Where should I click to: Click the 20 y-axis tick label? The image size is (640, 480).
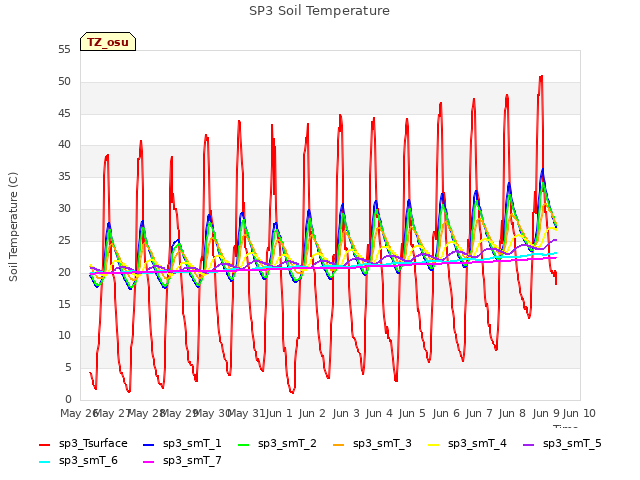64,272
